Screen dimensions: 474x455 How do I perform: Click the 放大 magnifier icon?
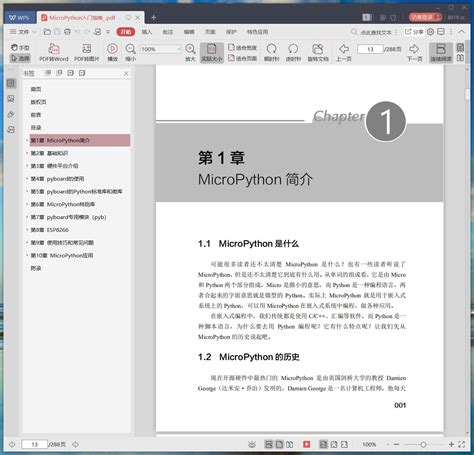point(190,52)
